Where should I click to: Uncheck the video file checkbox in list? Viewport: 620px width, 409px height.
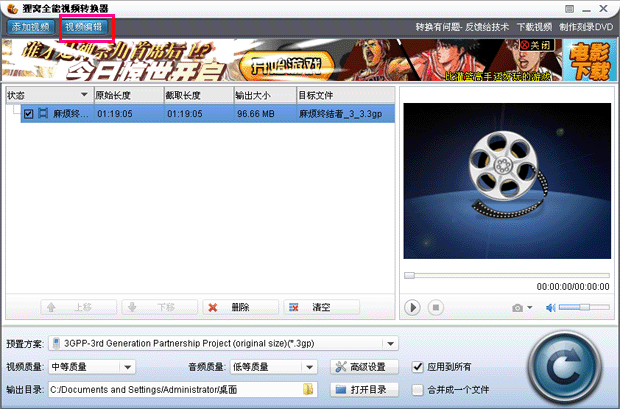28,114
